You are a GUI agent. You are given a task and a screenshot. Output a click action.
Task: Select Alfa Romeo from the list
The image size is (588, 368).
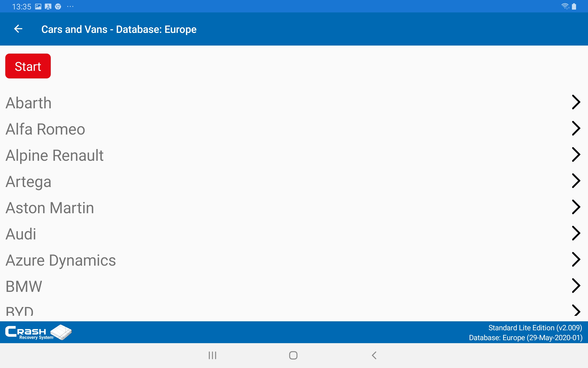pyautogui.click(x=45, y=129)
